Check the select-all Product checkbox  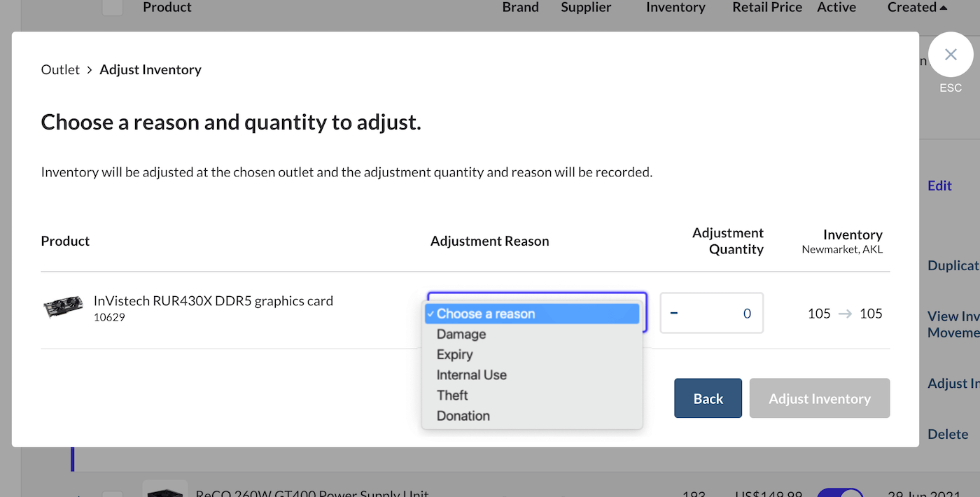coord(112,7)
